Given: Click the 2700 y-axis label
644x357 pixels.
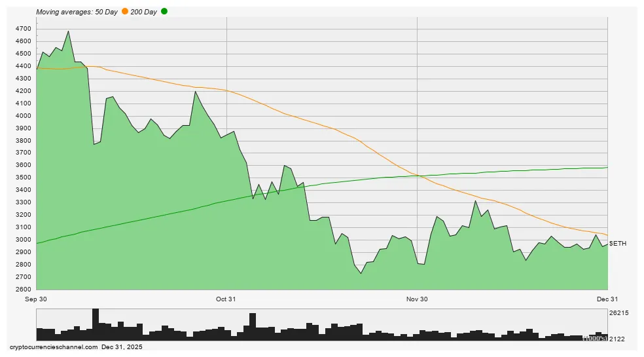Looking at the screenshot, I should click(23, 277).
